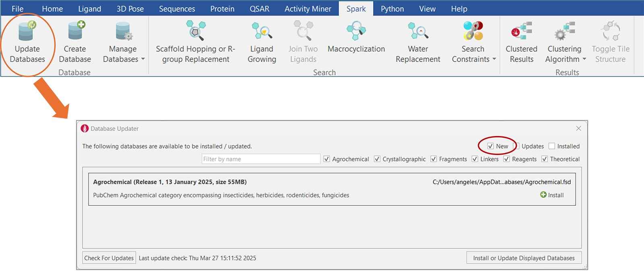Uncheck the Agrochemical filter

pos(327,159)
